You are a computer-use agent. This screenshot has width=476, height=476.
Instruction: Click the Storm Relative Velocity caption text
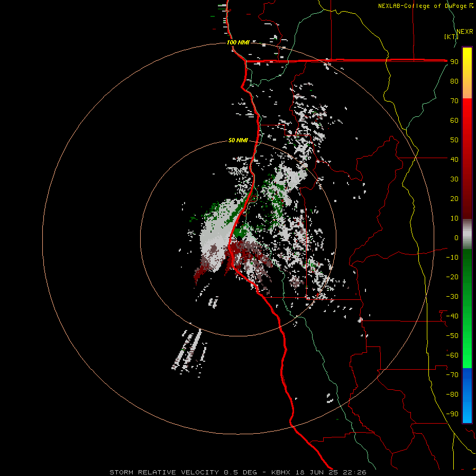pyautogui.click(x=237, y=472)
